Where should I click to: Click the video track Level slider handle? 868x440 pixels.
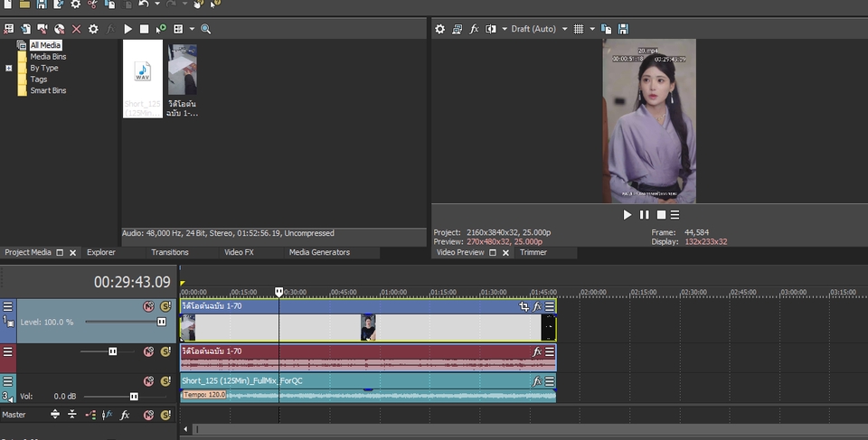tap(162, 322)
